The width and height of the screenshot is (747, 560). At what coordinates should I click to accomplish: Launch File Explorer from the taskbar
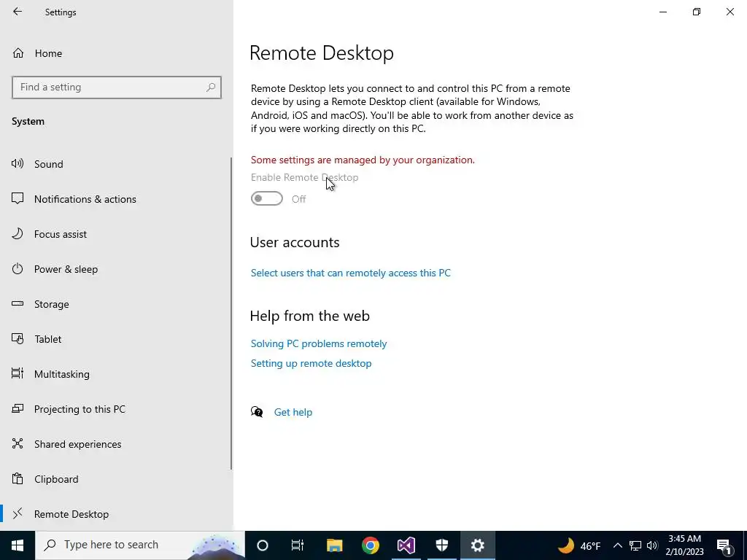click(334, 545)
